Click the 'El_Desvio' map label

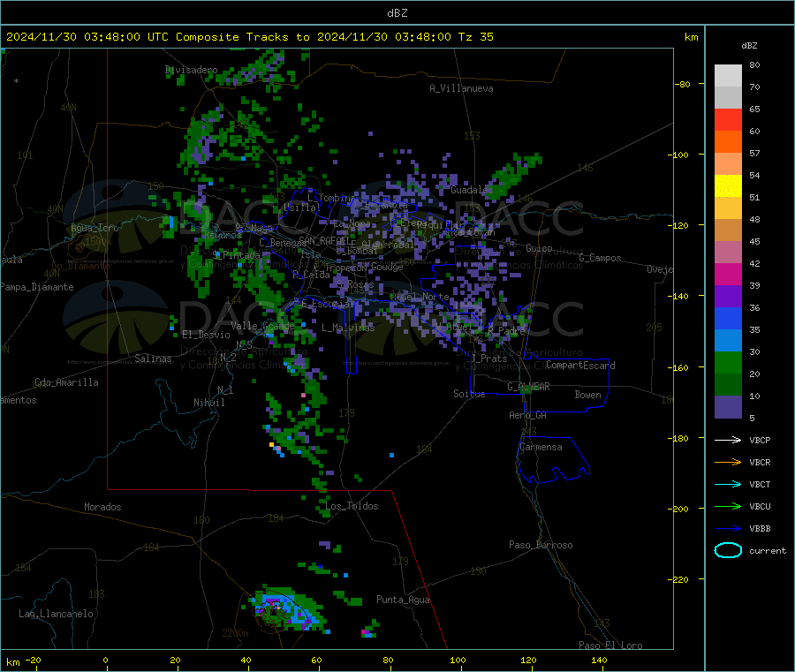tap(206, 335)
